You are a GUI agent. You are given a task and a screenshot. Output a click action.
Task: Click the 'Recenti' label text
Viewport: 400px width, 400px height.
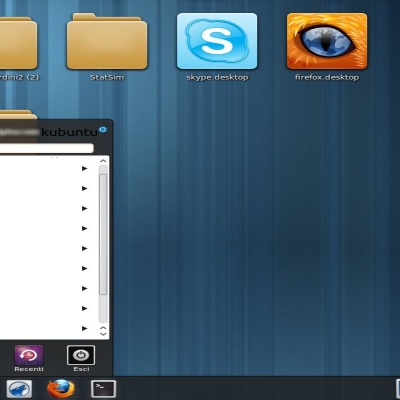(x=29, y=369)
